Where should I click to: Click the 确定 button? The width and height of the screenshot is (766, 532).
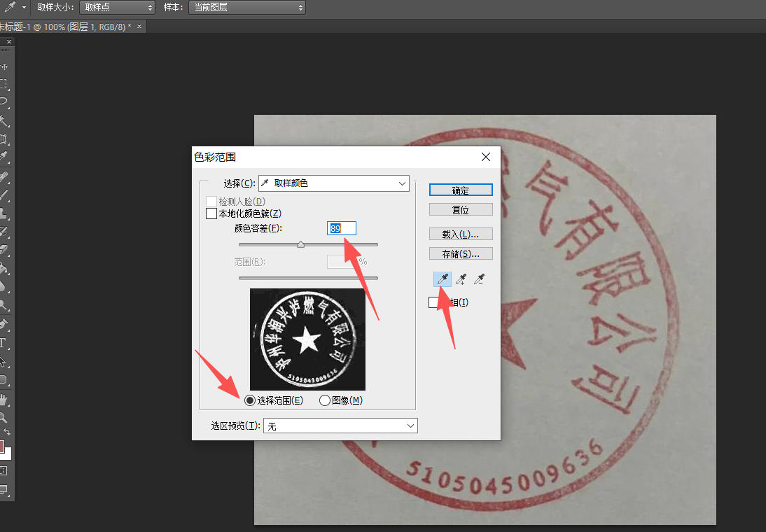click(461, 190)
